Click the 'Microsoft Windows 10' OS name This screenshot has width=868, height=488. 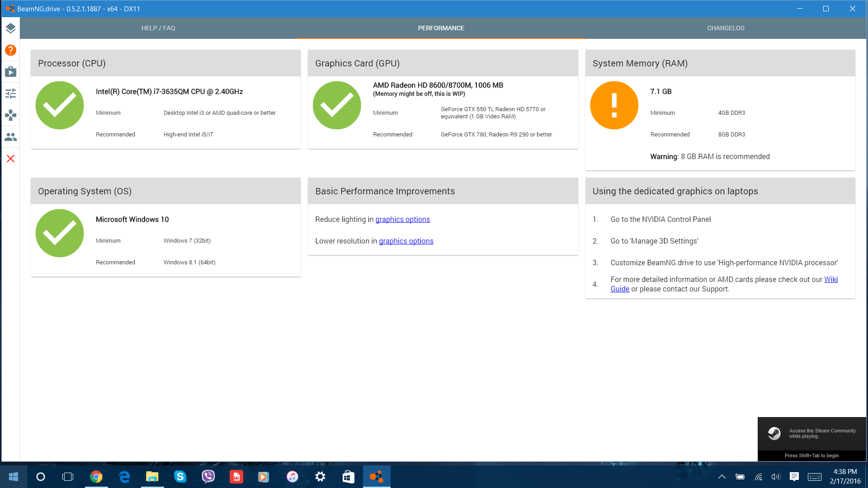tap(132, 219)
